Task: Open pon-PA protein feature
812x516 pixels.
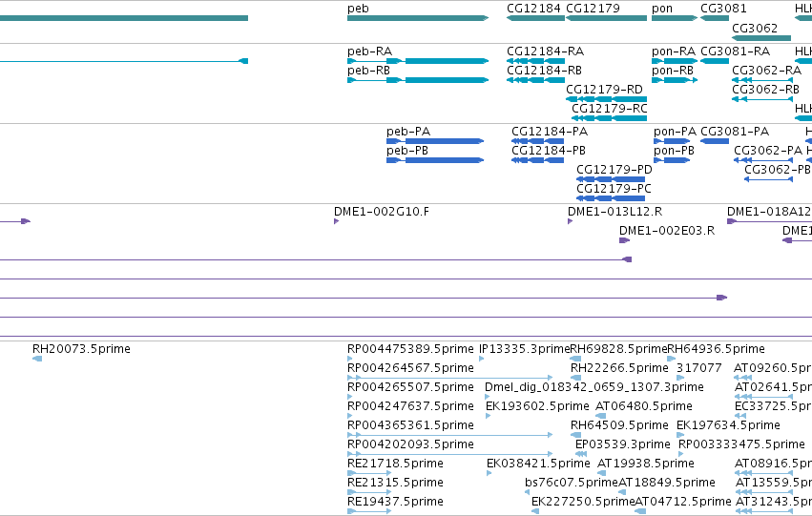Action: 672,141
